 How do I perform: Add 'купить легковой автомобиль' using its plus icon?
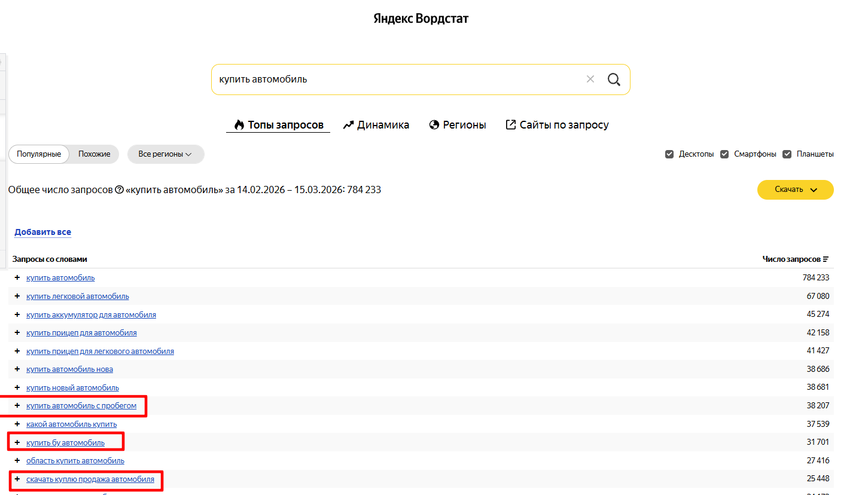point(17,296)
